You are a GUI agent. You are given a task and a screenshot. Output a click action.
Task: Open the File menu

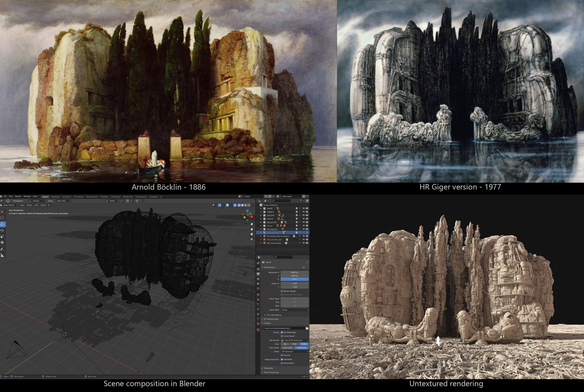pyautogui.click(x=5, y=196)
